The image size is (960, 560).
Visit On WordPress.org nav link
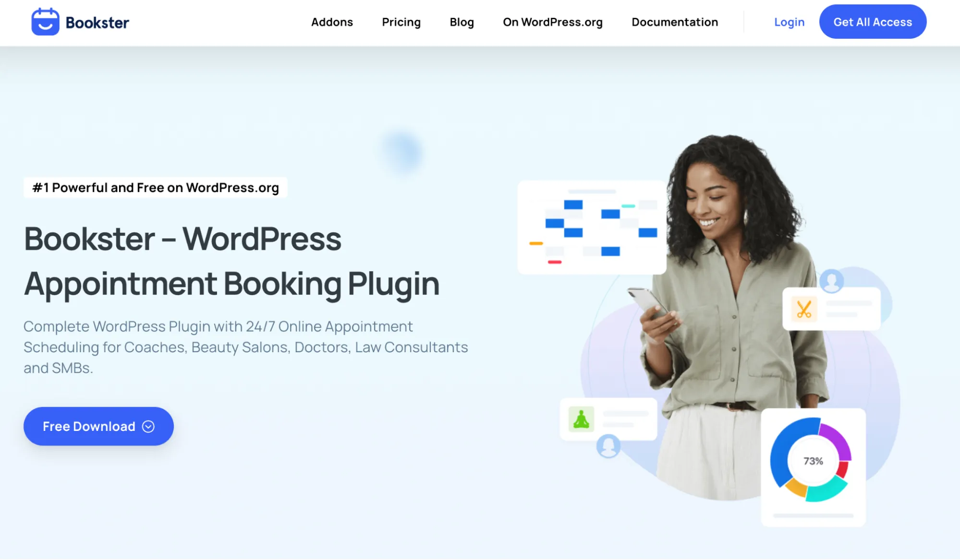coord(552,22)
